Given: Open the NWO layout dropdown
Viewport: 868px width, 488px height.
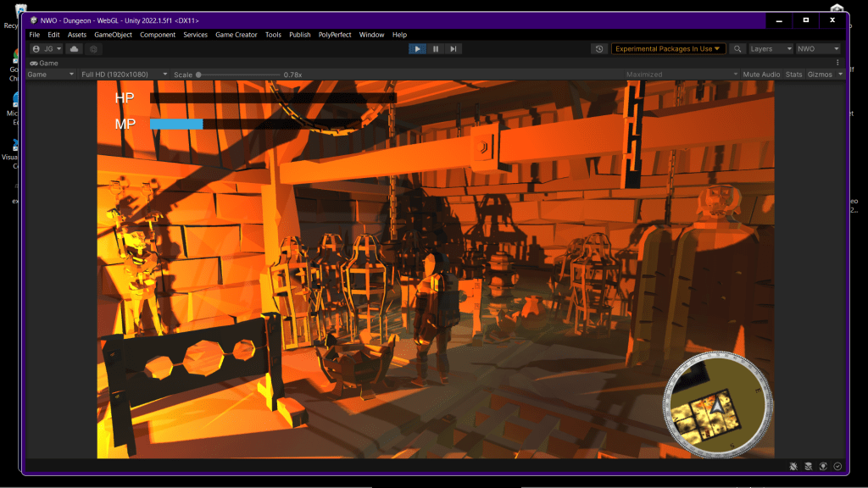Looking at the screenshot, I should [x=818, y=49].
